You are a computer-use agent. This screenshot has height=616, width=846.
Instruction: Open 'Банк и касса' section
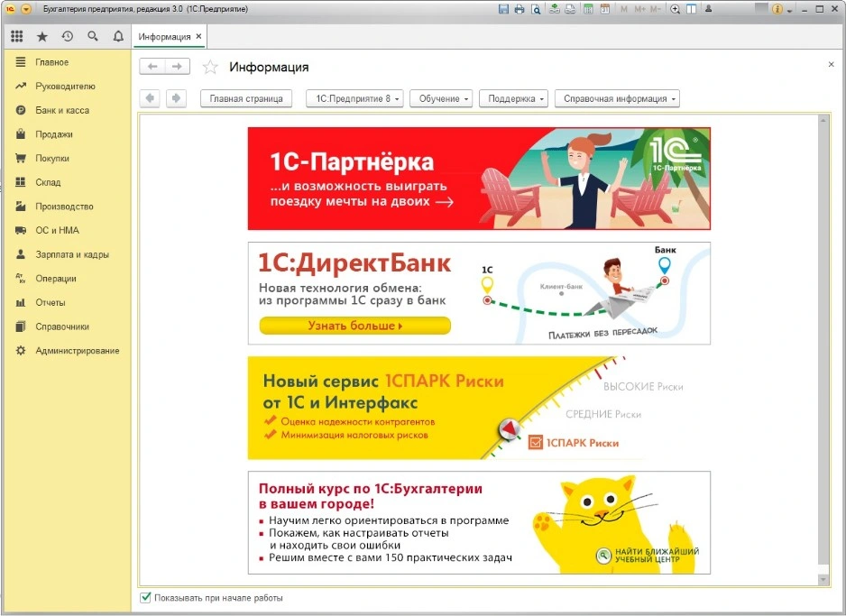[62, 110]
